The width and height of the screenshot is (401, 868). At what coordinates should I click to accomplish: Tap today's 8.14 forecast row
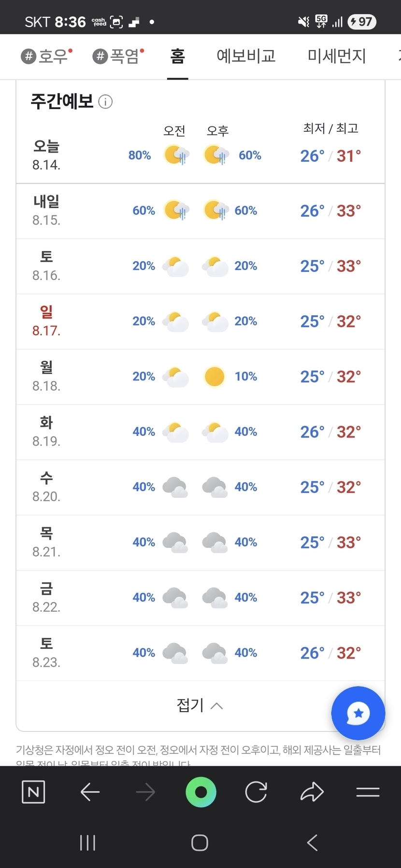coord(200,155)
